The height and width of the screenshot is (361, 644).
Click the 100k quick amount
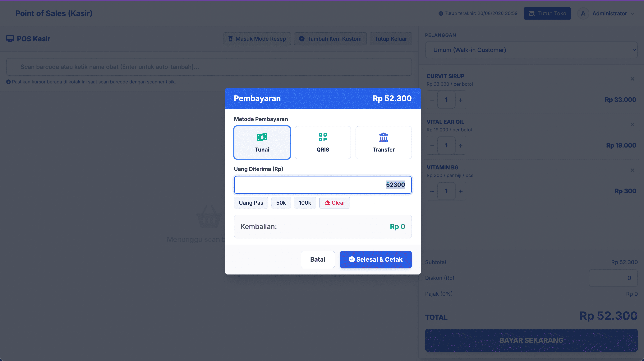[x=305, y=203]
